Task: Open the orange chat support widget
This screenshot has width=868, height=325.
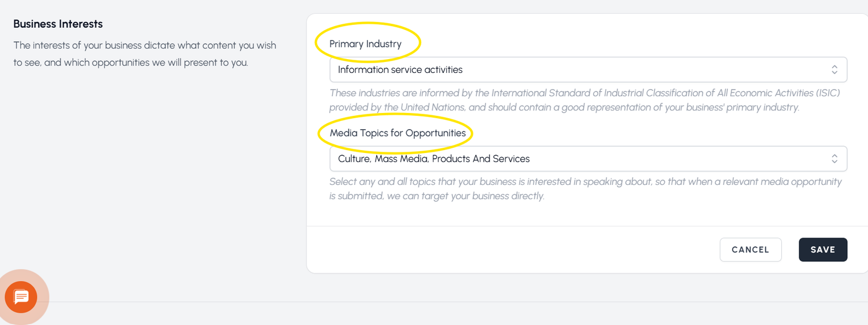Action: pos(21,297)
